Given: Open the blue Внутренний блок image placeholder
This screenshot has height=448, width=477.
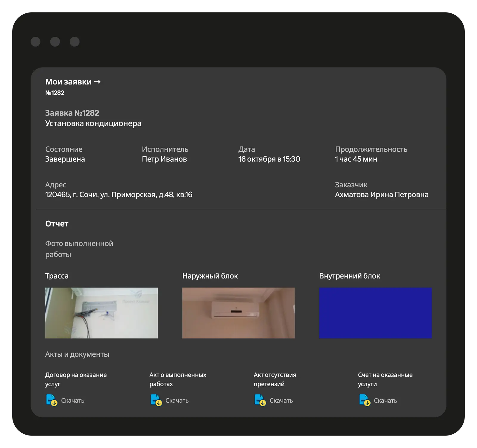Looking at the screenshot, I should click(x=375, y=313).
